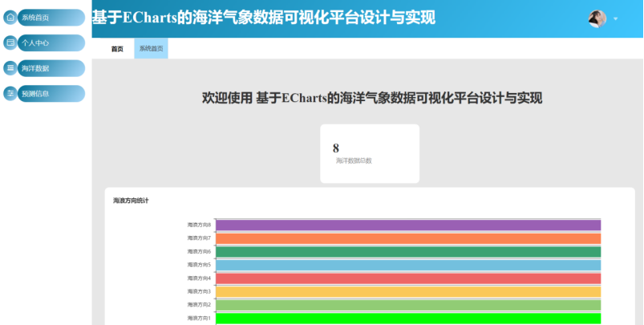Viewport: 644px width, 325px height.
Task: Click the light blue 海浪方向5 bar
Action: pos(408,265)
